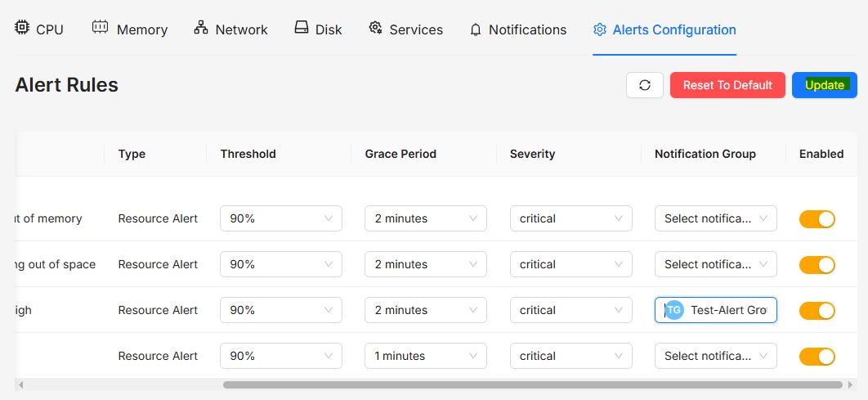Switch to the Notifications tab
Screen dimensions: 868x400
(x=518, y=30)
